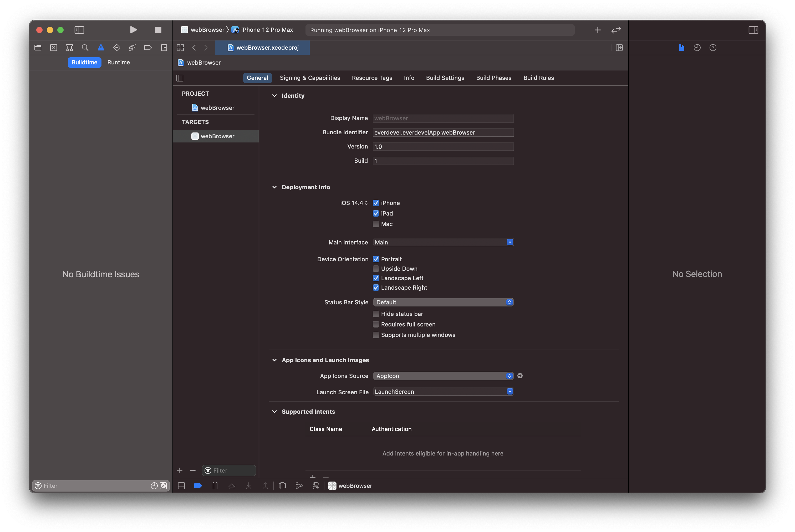795x532 pixels.
Task: Enable the Mac checkbox
Action: [376, 224]
